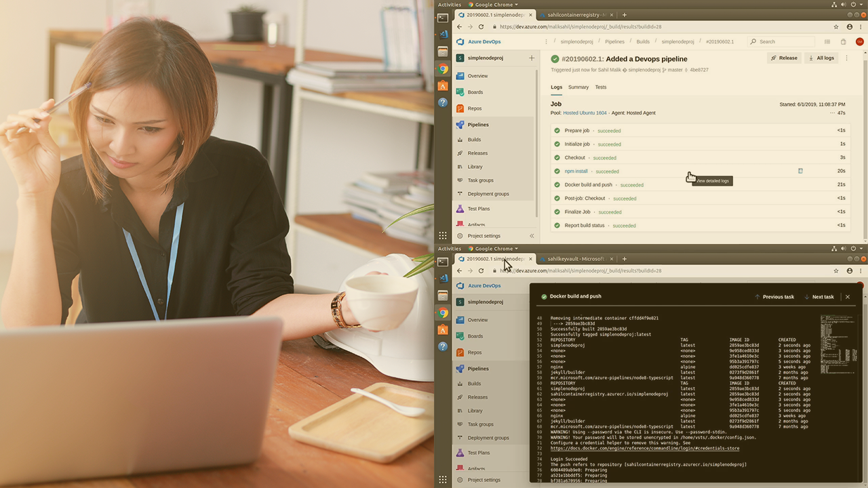This screenshot has width=868, height=488.
Task: Download logs with the All logs button
Action: 821,58
